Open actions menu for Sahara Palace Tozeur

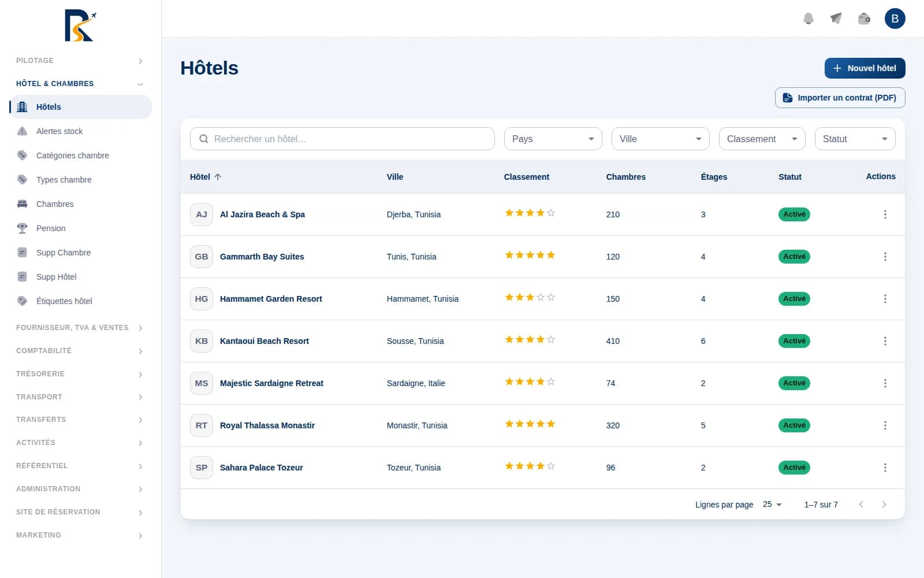pos(885,468)
